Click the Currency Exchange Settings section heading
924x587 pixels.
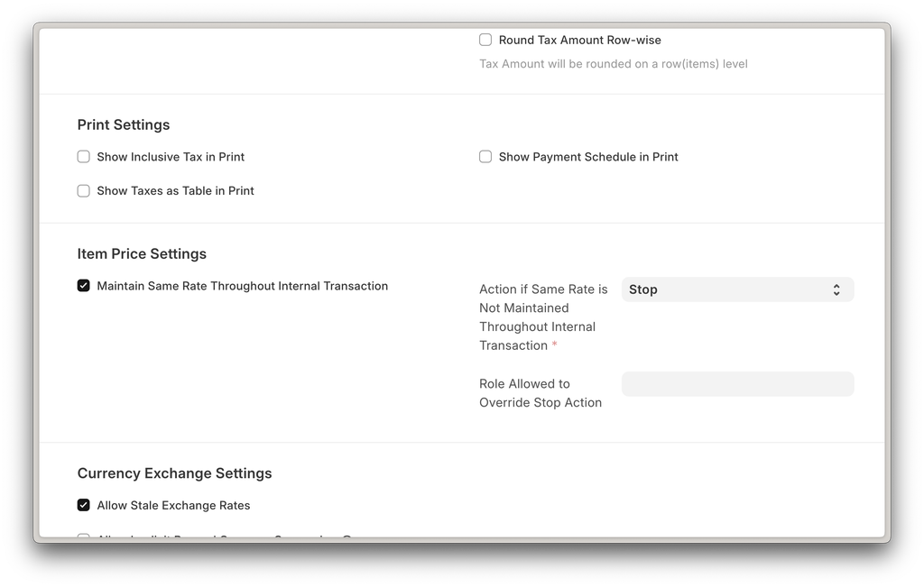click(174, 473)
